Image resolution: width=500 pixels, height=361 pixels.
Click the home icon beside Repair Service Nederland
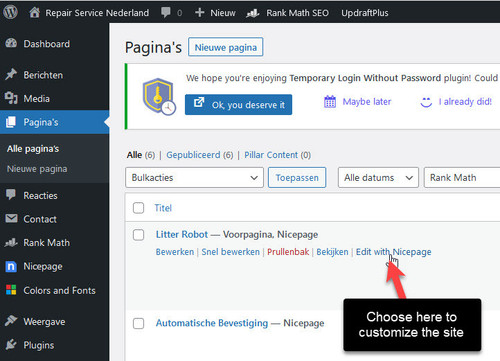34,12
